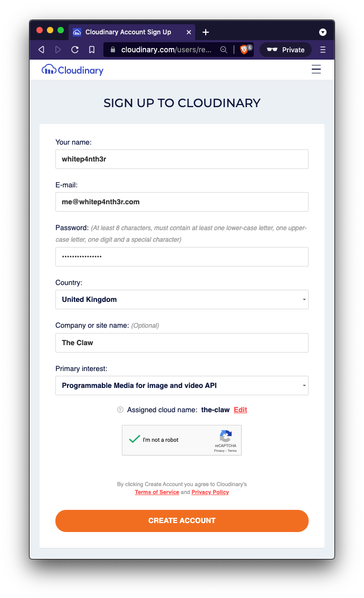
Task: Click the green checkmark in reCAPTCHA
Action: tap(135, 440)
